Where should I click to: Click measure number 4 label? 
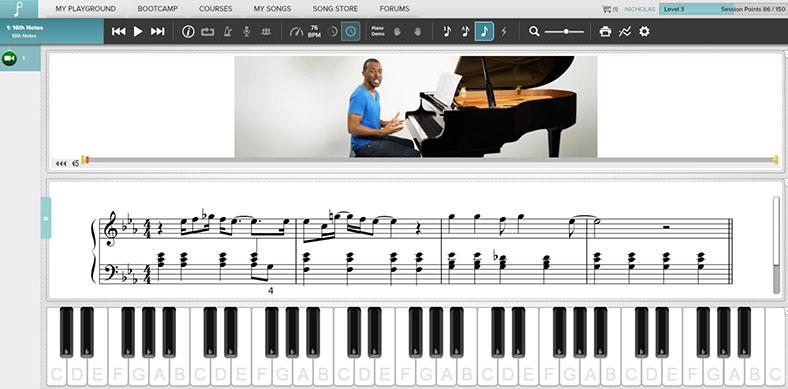point(271,290)
